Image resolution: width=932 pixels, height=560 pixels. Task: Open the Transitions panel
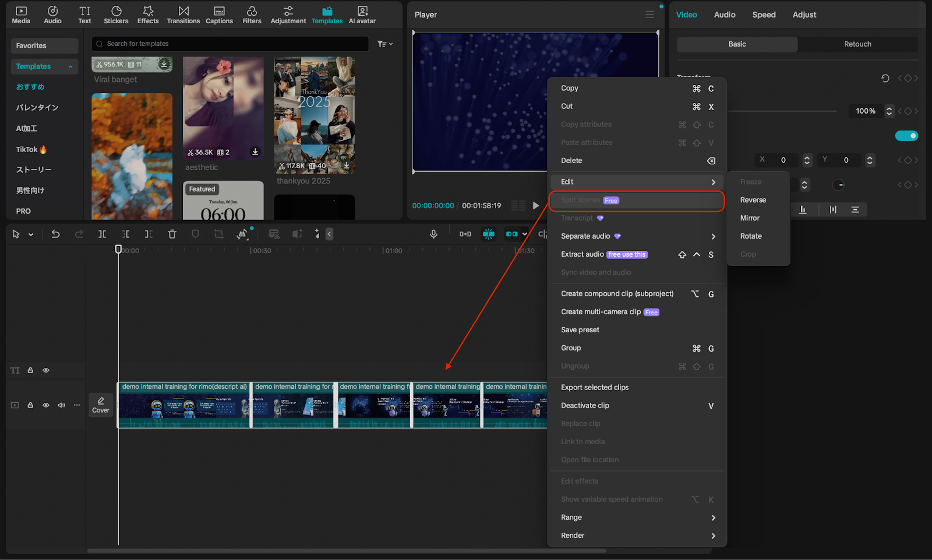point(183,15)
